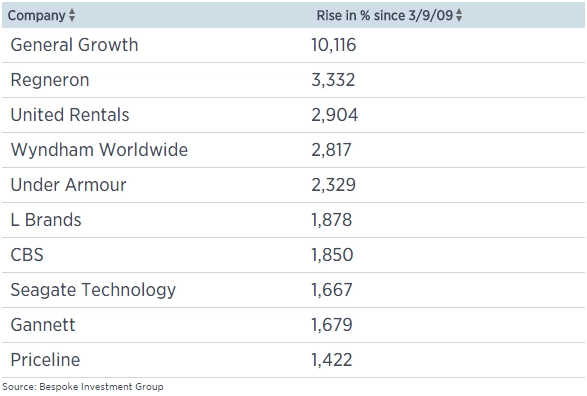Click the Rise in % since 3/9/09 header
The height and width of the screenshot is (396, 587).
tap(385, 15)
